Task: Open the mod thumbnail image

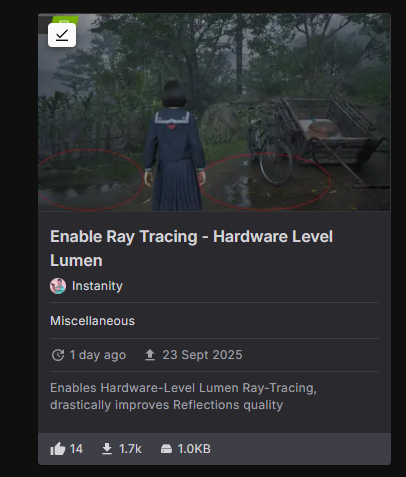Action: (214, 112)
